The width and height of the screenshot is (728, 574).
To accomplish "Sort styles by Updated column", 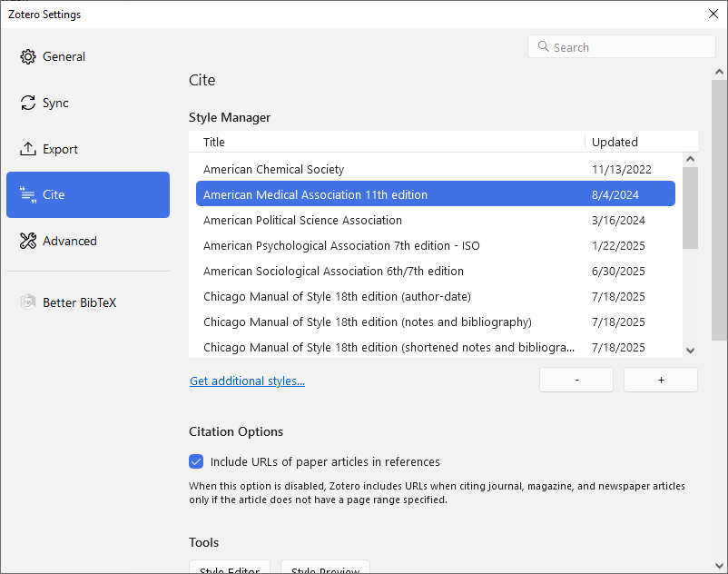I will [x=641, y=142].
